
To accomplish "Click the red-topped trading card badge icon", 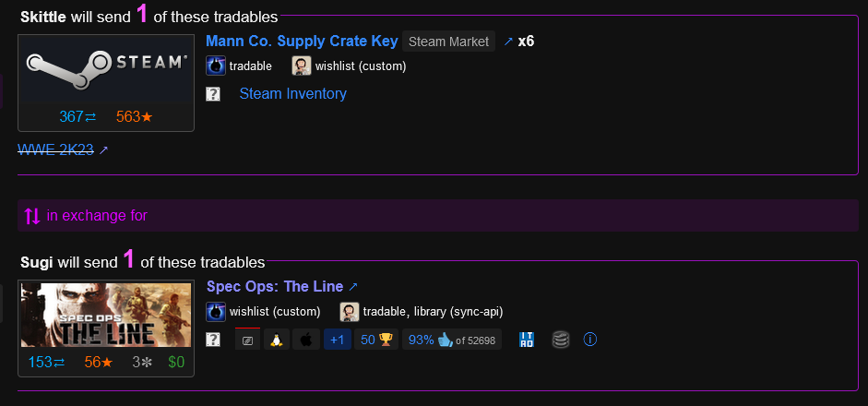I will (x=247, y=339).
